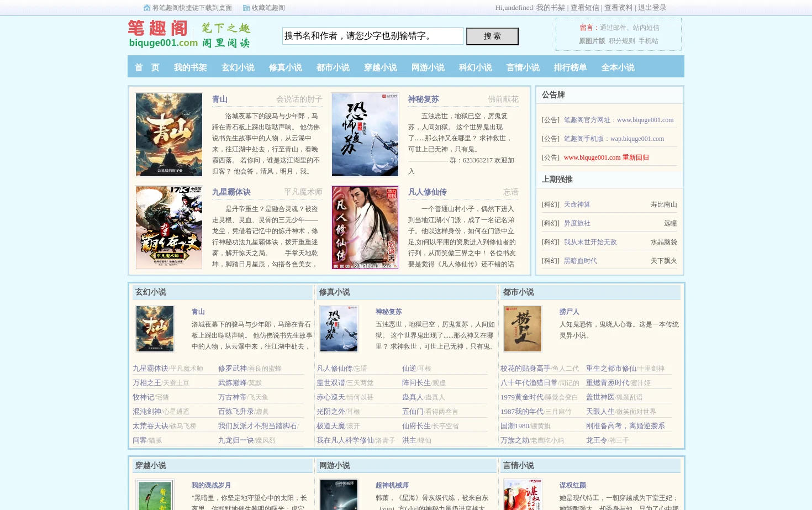Click author name 会说话的肘子
The width and height of the screenshot is (812, 510).
299,99
